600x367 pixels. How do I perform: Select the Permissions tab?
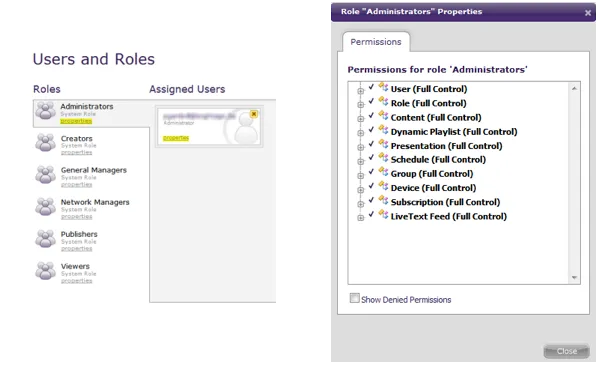(376, 42)
